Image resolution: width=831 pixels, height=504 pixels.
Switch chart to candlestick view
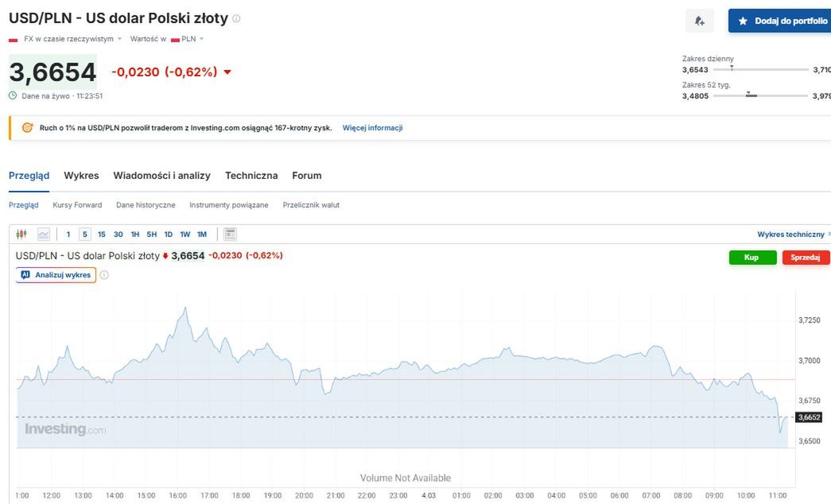tap(21, 235)
